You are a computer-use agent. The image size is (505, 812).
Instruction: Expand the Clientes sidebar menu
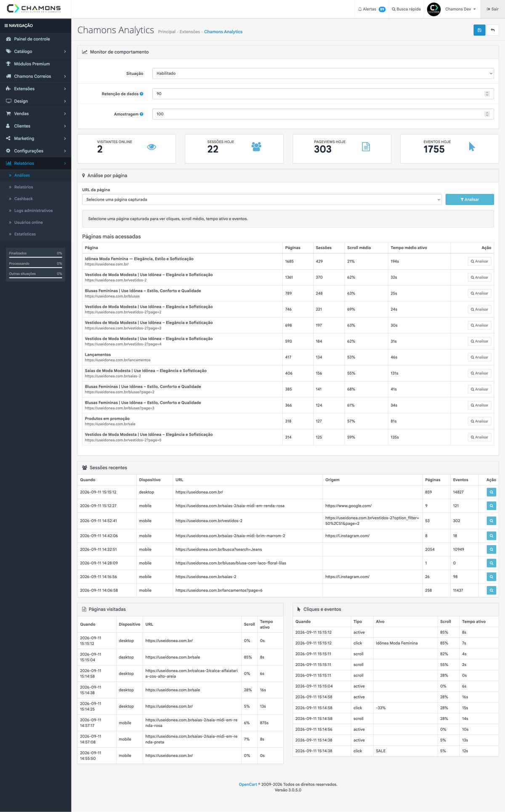click(36, 126)
